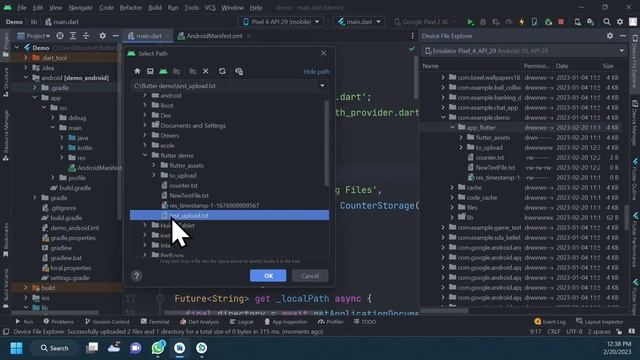Image resolution: width=640 pixels, height=360 pixels.
Task: Jump to Project directory via green Android icon
Action: coord(163,71)
